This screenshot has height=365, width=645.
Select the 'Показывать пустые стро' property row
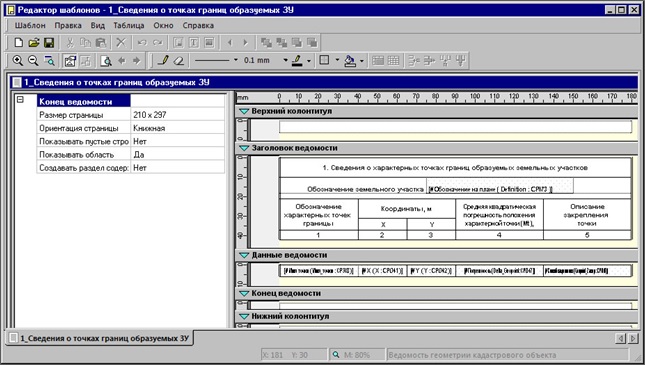[130, 141]
